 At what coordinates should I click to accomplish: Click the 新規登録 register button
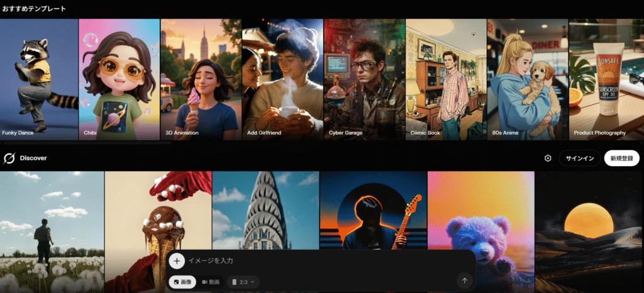click(x=621, y=158)
